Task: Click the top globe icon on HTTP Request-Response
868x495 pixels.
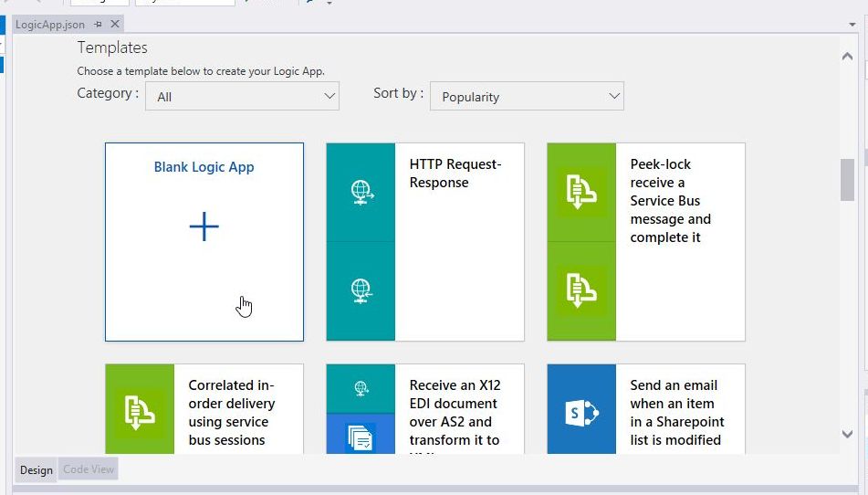Action: [361, 192]
